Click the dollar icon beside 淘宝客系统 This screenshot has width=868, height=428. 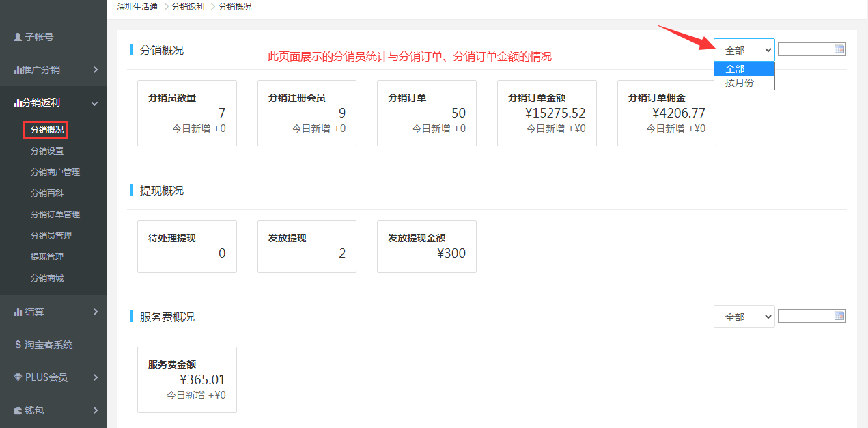tap(18, 345)
